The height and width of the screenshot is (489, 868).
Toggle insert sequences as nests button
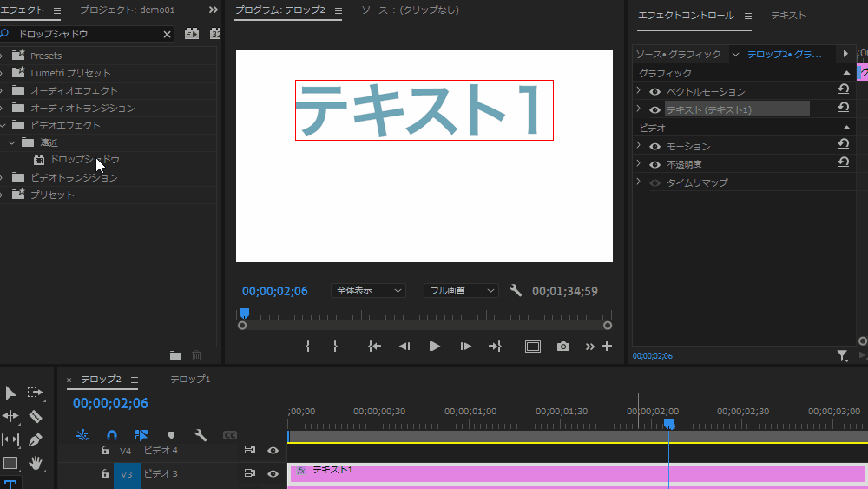tap(82, 435)
